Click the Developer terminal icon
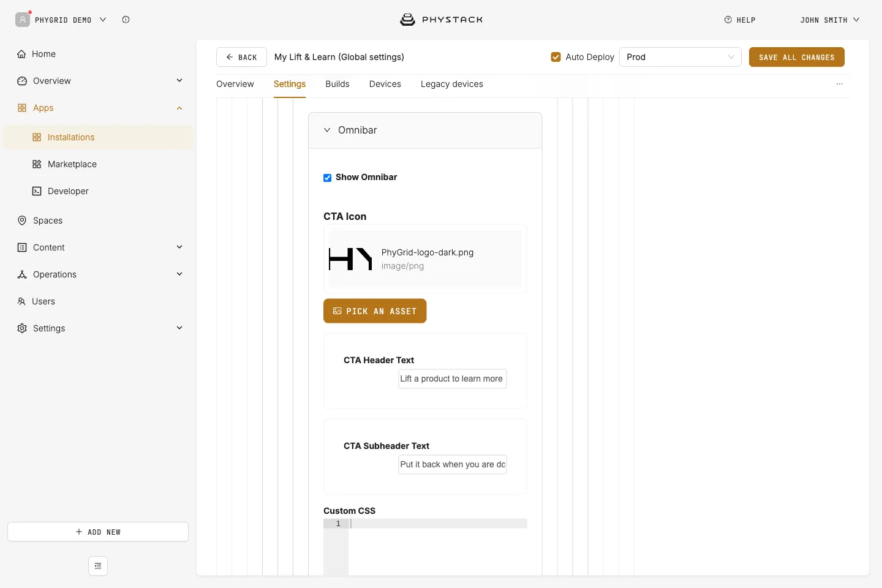The height and width of the screenshot is (588, 882). coord(37,191)
